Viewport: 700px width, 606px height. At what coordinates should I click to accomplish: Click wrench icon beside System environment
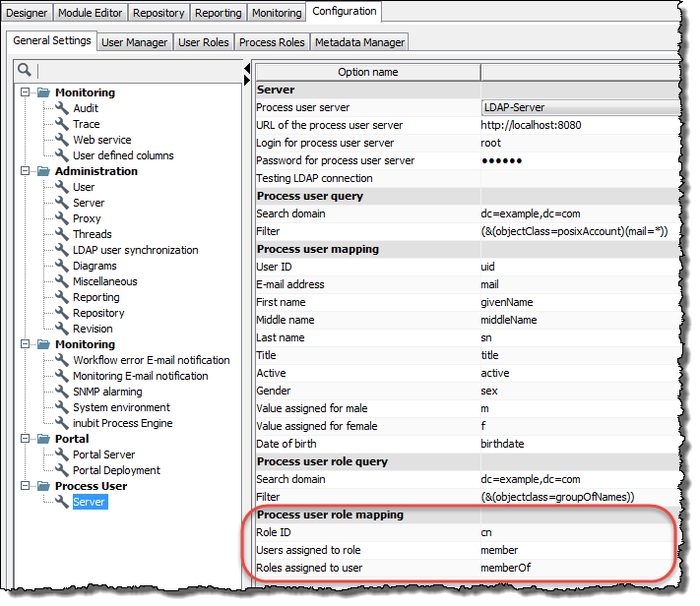click(x=62, y=407)
